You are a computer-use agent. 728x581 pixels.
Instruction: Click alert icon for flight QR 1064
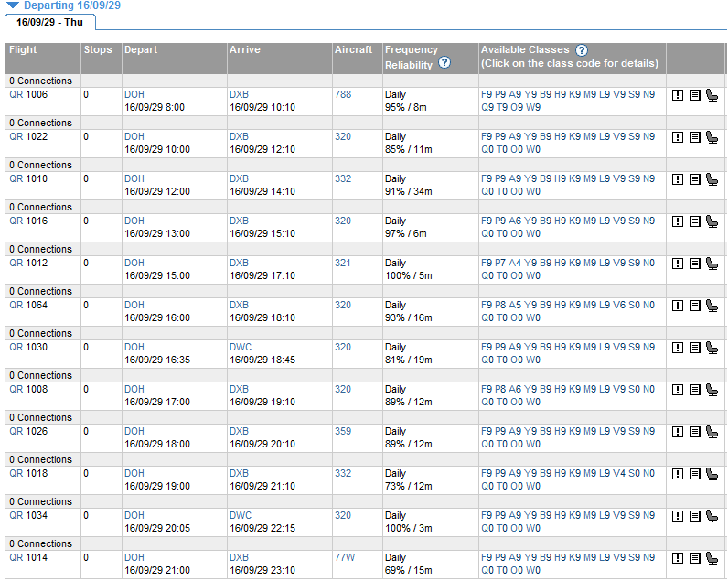point(678,305)
